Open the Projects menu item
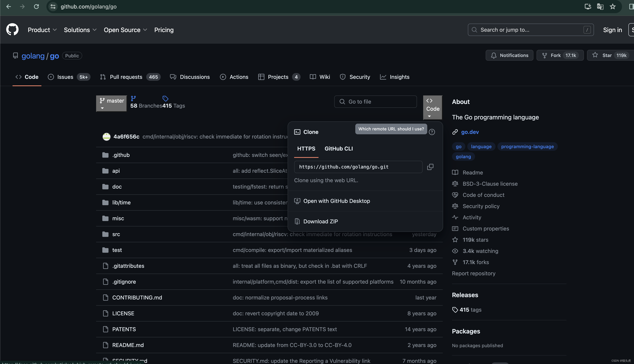Screen dimensions: 634x364 pyautogui.click(x=278, y=77)
